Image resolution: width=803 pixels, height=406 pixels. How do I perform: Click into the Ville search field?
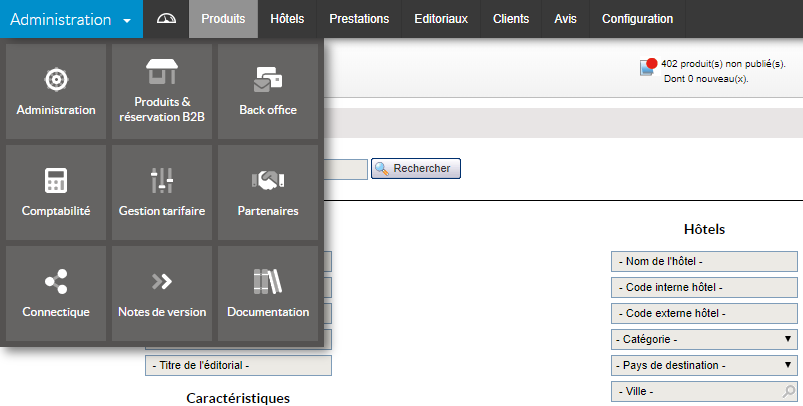point(700,391)
